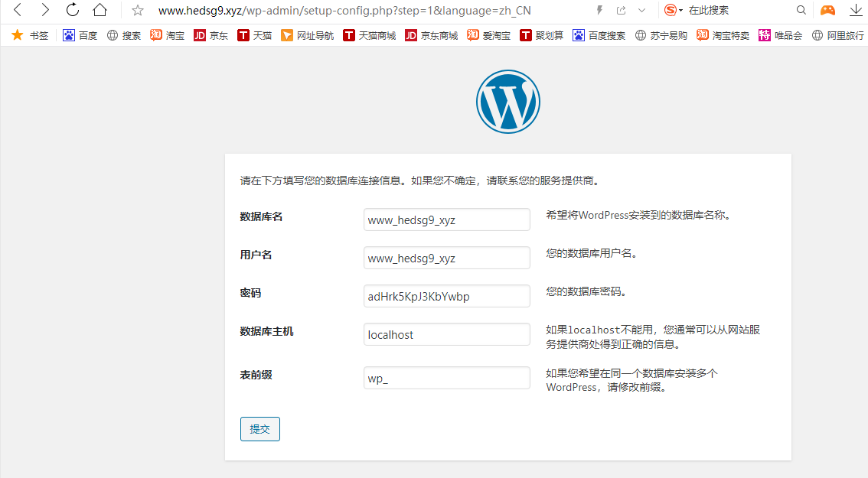This screenshot has width=868, height=478.
Task: Click the 用户名 label
Action: click(x=256, y=255)
